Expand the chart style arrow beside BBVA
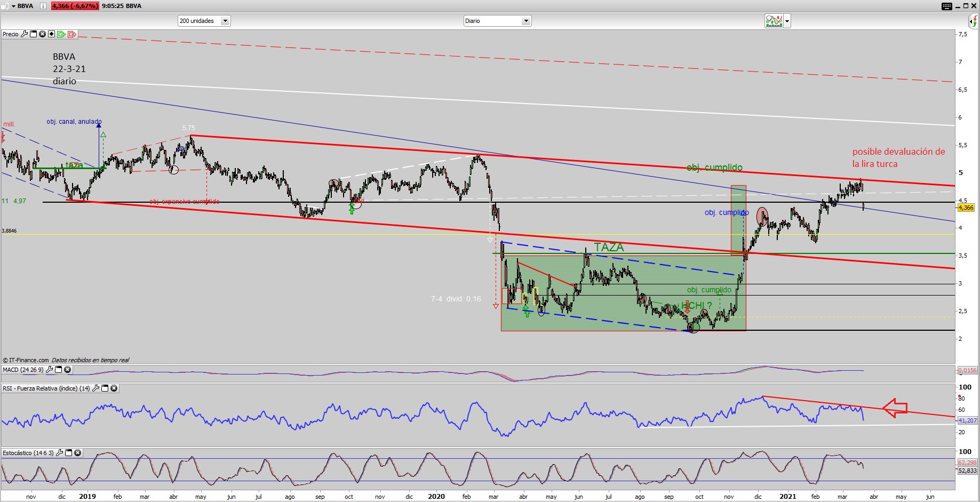This screenshot has width=980, height=502. coord(13,6)
